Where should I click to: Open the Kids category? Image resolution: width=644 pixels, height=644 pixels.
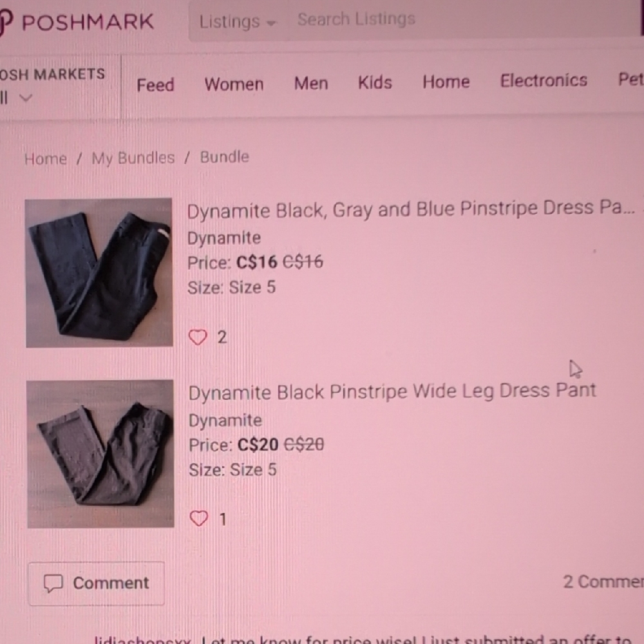point(375,83)
